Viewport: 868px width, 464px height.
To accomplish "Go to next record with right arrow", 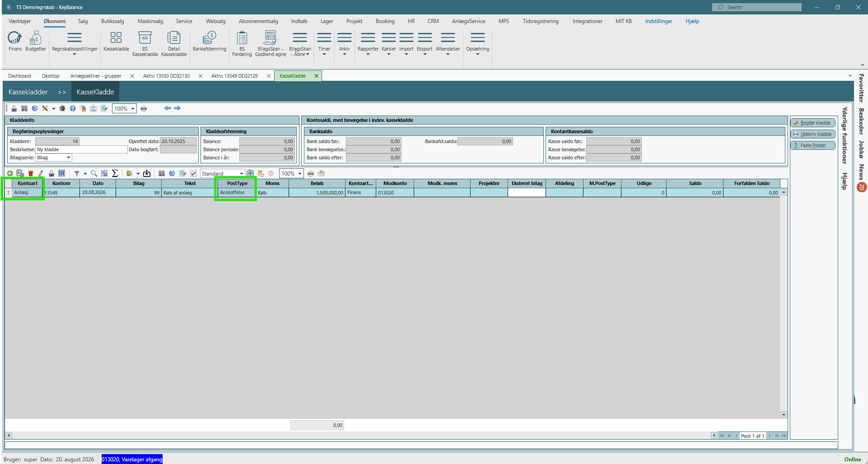I will [x=177, y=108].
